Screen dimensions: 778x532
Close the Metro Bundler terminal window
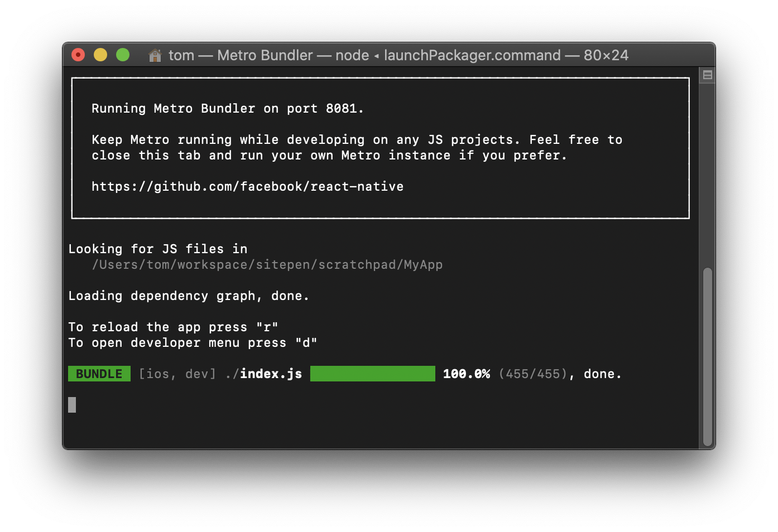coord(78,55)
